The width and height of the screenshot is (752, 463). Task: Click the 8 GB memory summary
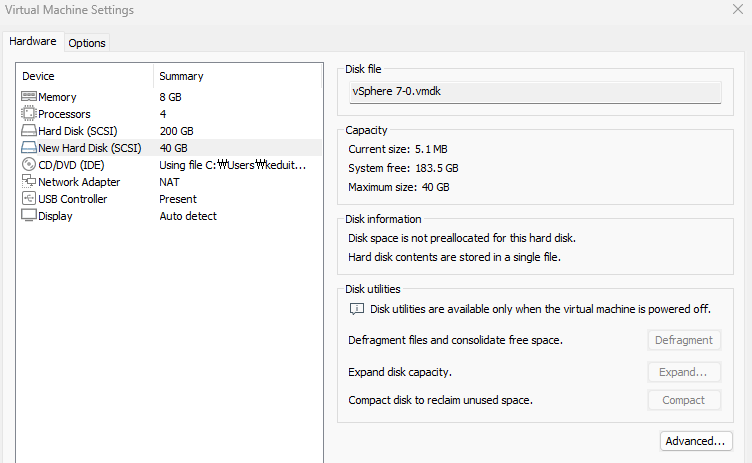point(170,97)
